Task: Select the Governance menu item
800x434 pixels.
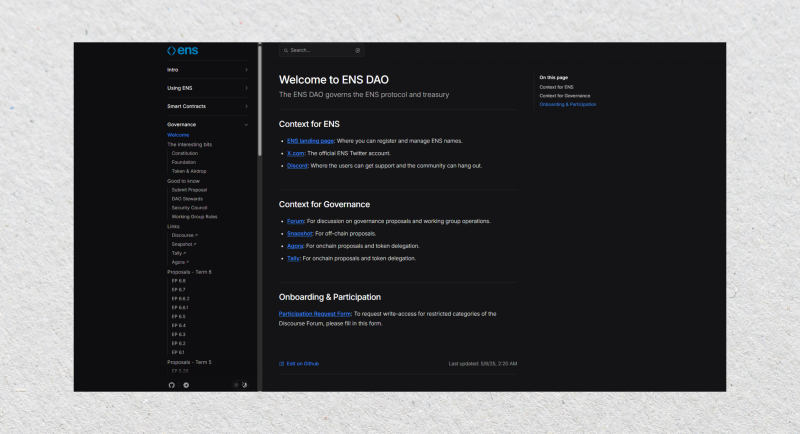Action: click(208, 125)
